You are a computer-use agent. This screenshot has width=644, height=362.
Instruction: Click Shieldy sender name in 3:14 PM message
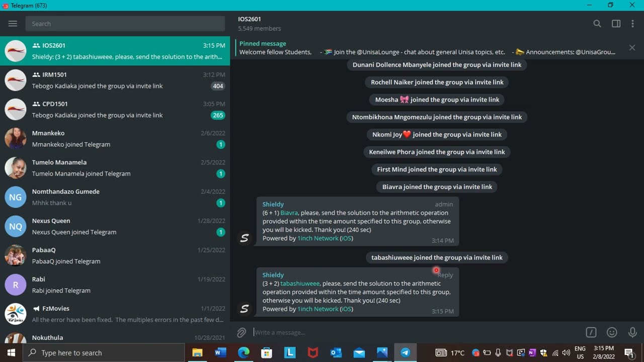[273, 204]
